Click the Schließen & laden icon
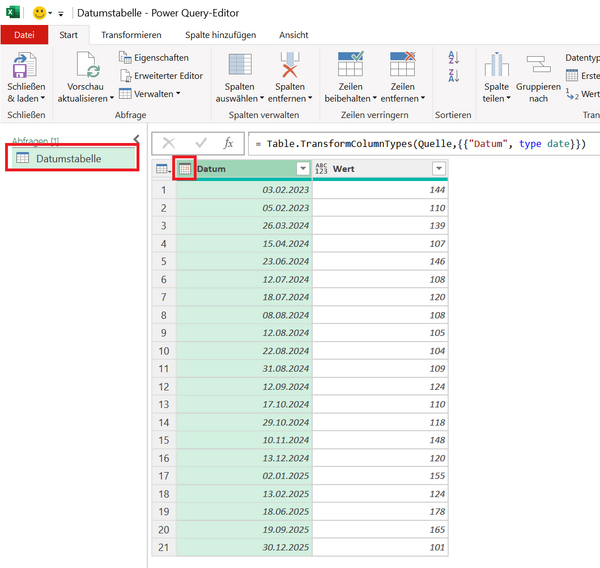Image resolution: width=600 pixels, height=568 pixels. [25, 66]
